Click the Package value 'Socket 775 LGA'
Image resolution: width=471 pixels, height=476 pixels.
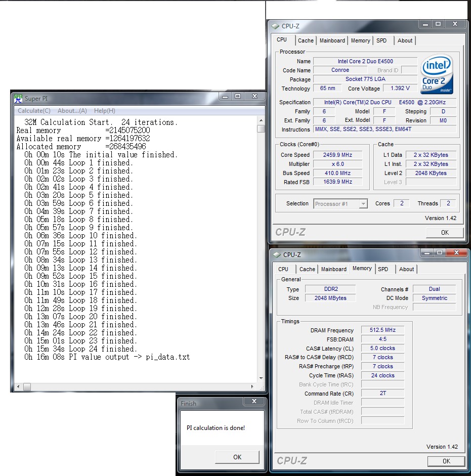365,79
